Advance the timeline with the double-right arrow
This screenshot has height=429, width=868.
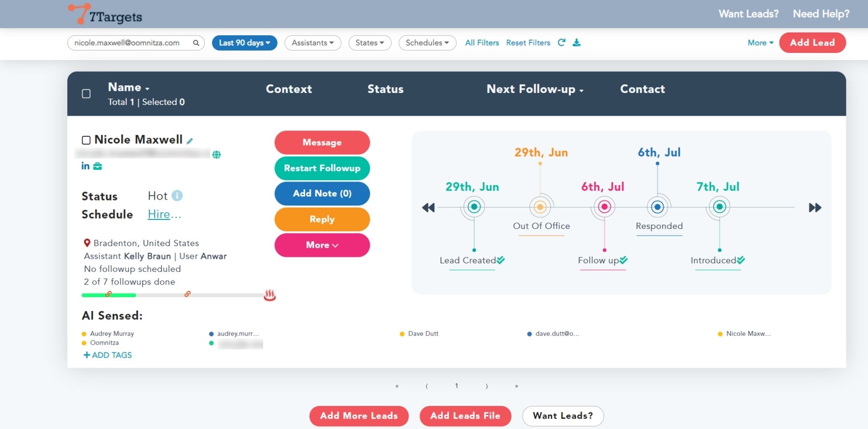(815, 208)
